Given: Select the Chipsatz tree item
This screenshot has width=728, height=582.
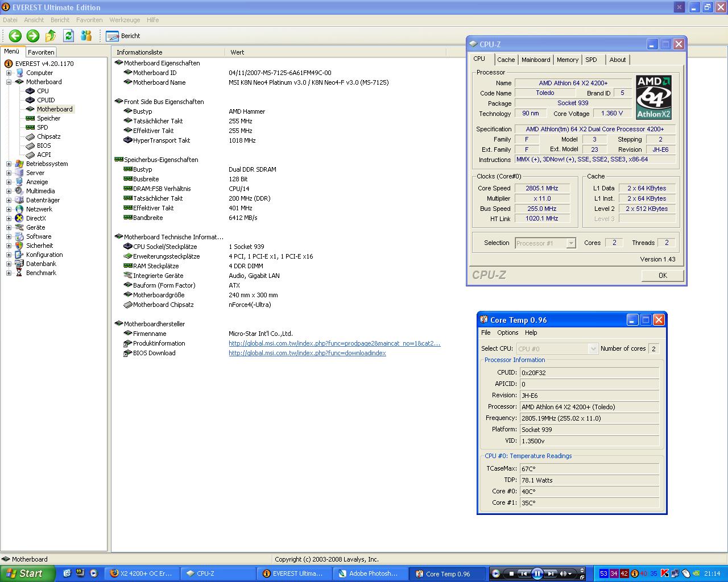Looking at the screenshot, I should pyautogui.click(x=49, y=136).
